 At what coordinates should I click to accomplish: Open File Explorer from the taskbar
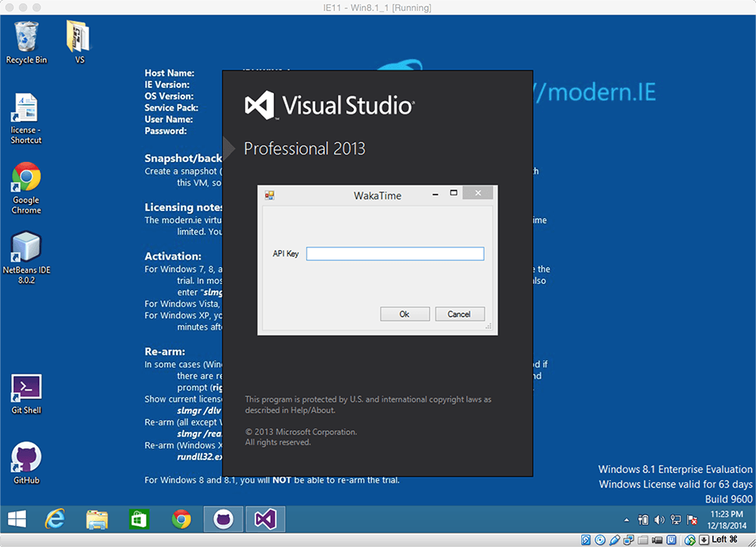pos(97,519)
